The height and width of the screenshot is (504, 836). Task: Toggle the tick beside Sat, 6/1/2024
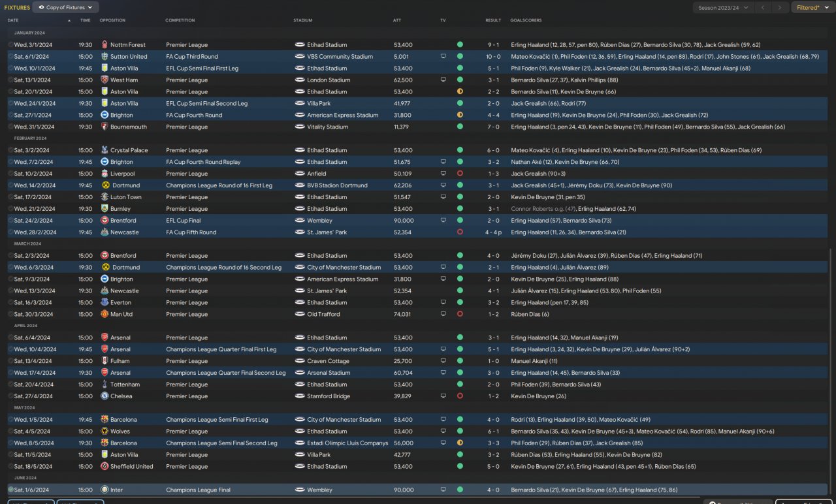10,57
